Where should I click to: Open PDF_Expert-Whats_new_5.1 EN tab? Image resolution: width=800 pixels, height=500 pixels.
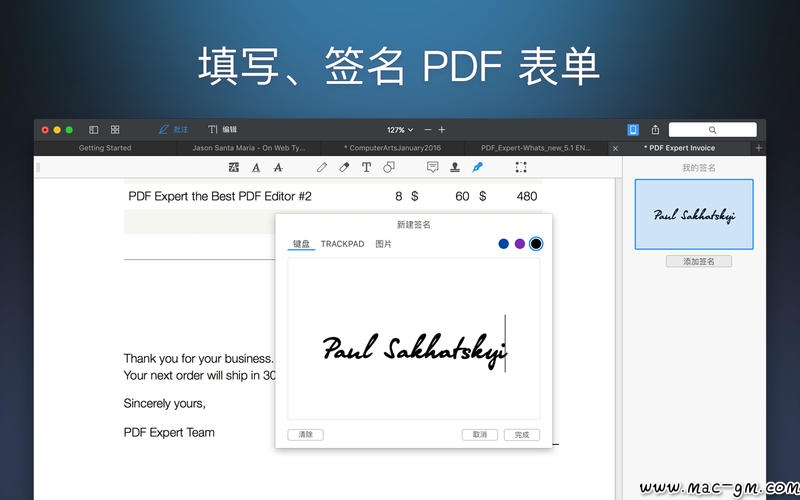pos(536,148)
